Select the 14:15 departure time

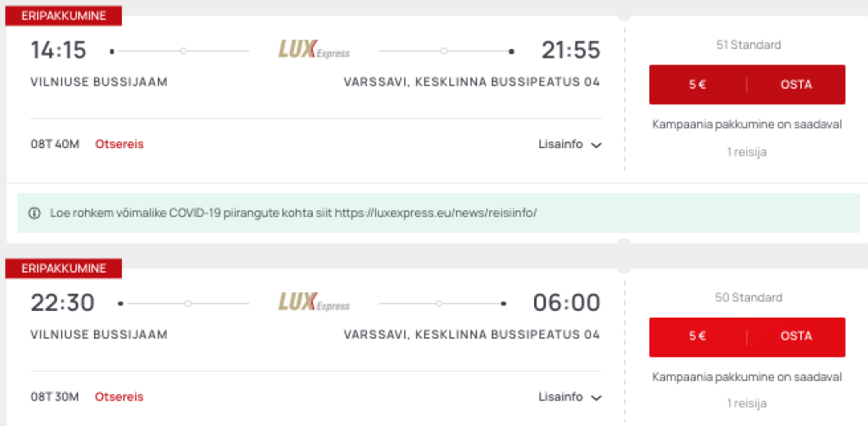click(x=58, y=51)
